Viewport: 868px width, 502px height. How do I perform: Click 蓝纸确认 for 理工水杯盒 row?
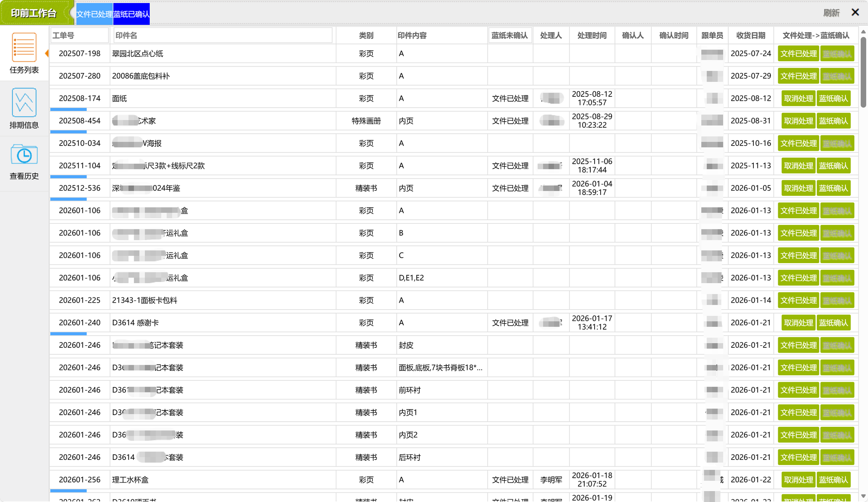click(833, 480)
